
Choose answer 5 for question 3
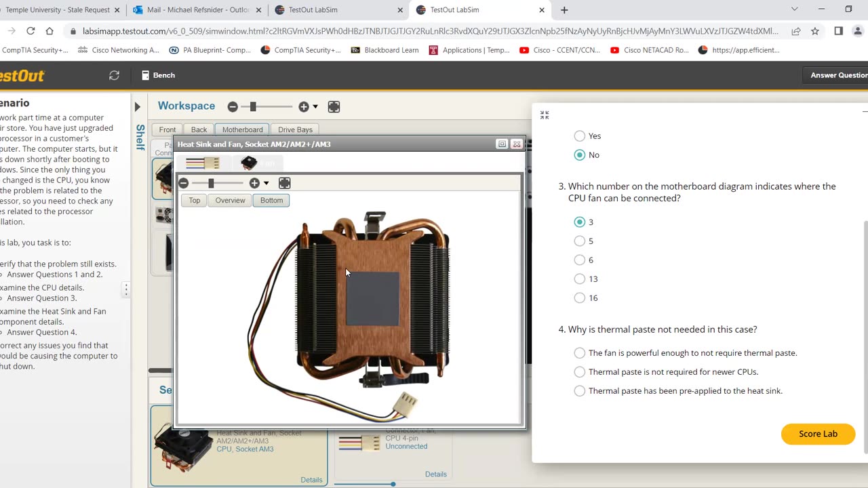(579, 241)
